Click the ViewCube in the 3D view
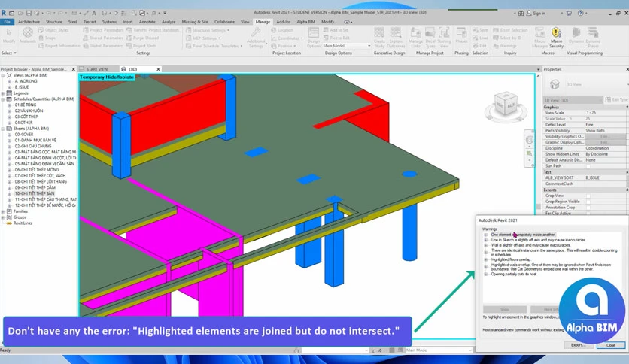Screen dimensions: 629x364 505,104
